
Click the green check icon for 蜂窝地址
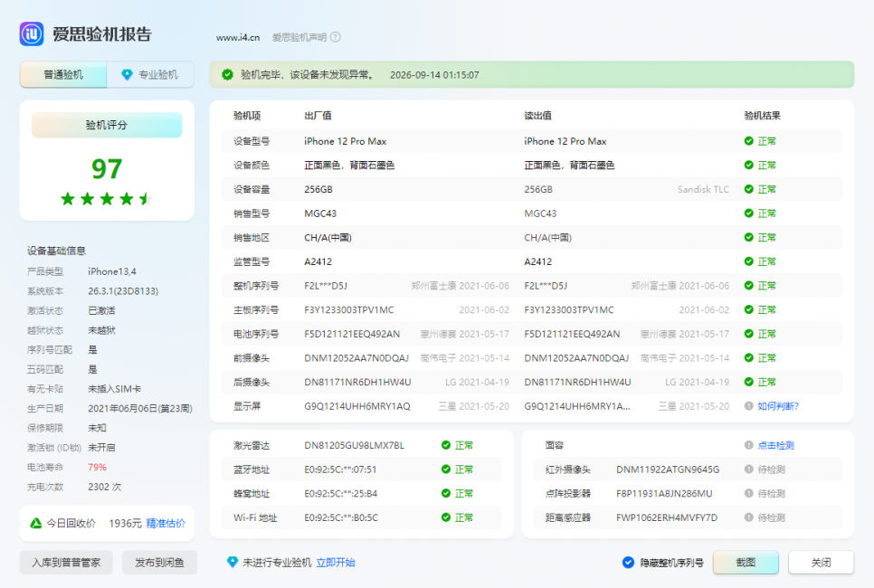(446, 493)
